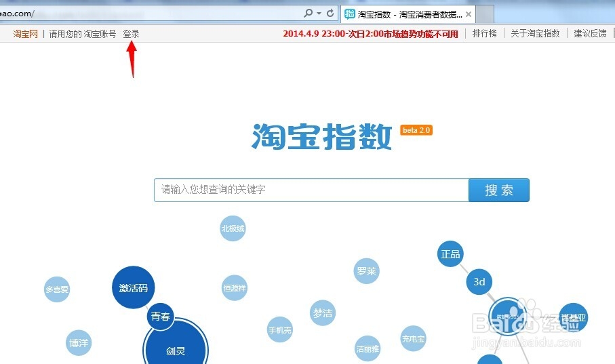
Task: Select the 激活码 keyword bubble
Action: (134, 287)
